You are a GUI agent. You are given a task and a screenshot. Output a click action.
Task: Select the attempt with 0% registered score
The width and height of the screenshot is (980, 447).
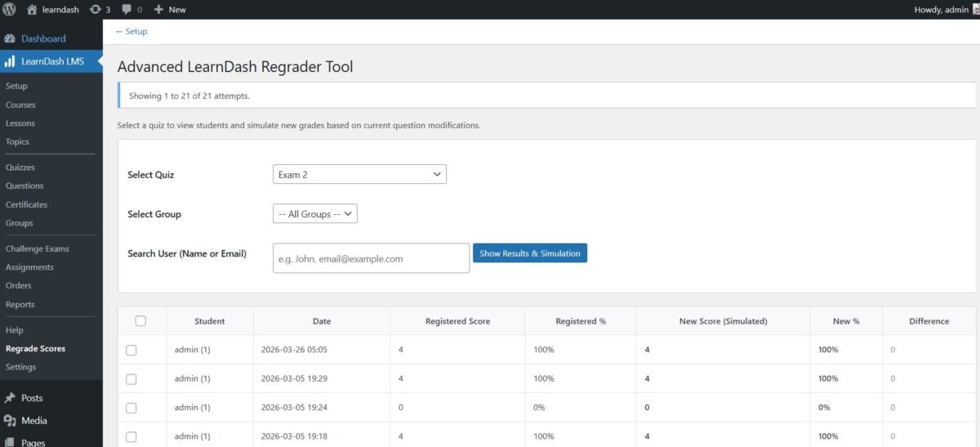pyautogui.click(x=131, y=408)
